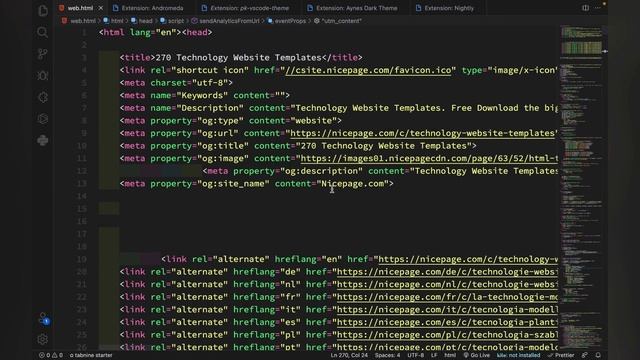Click the title text "270 Technology Website Templates"
The height and width of the screenshot is (360, 640).
tap(238, 58)
